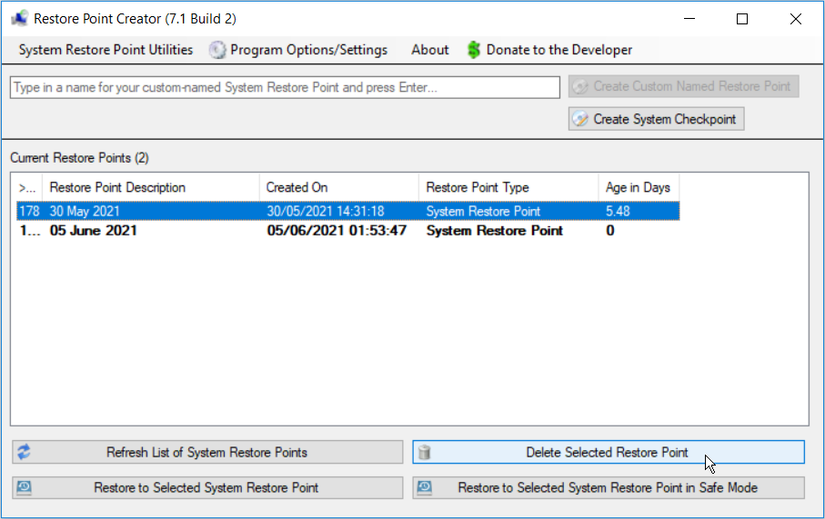Sort by Restore Point Description column header
825x519 pixels.
150,187
